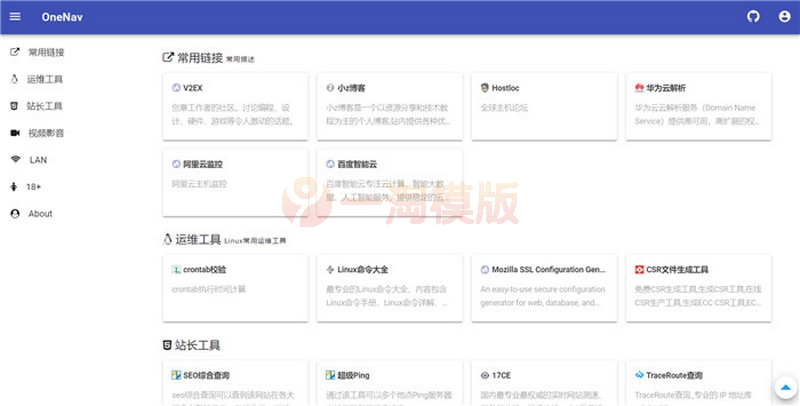Open the Hostloc link card
This screenshot has width=800, height=406.
click(x=544, y=106)
